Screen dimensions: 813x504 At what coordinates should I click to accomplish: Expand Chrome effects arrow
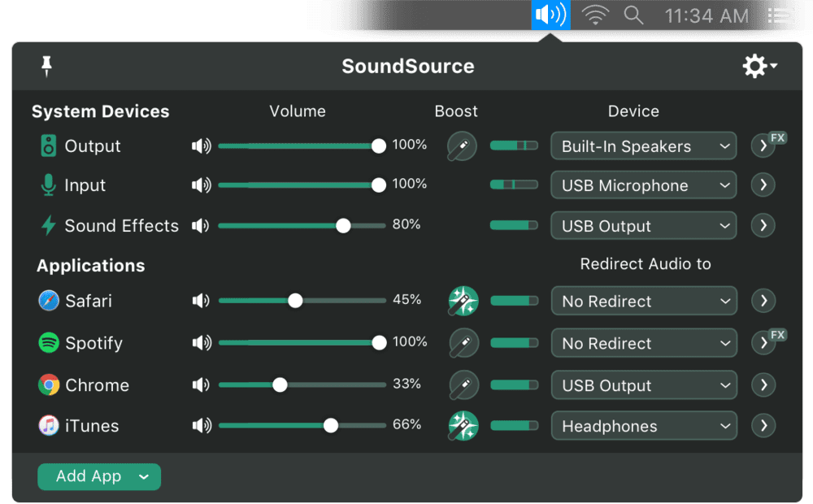763,385
